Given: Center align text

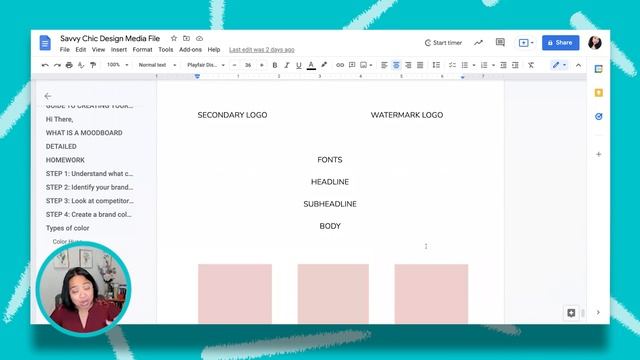Looking at the screenshot, I should [396, 65].
